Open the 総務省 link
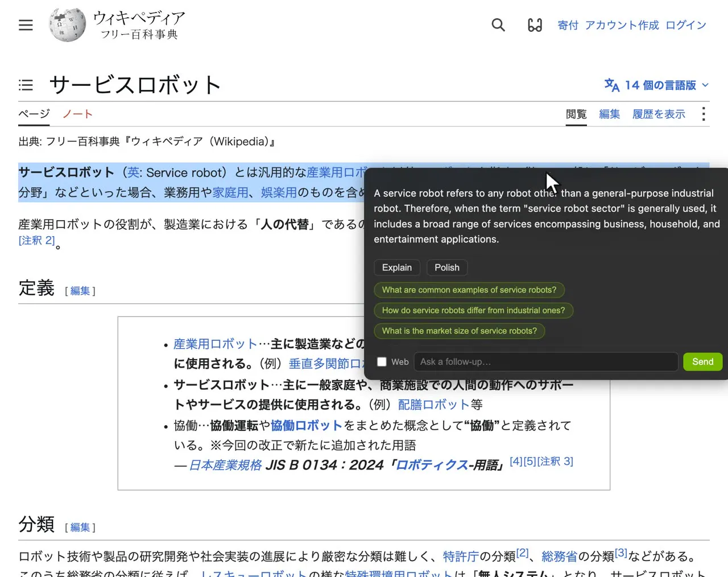Screen dimensions: 728x577 click(560, 556)
